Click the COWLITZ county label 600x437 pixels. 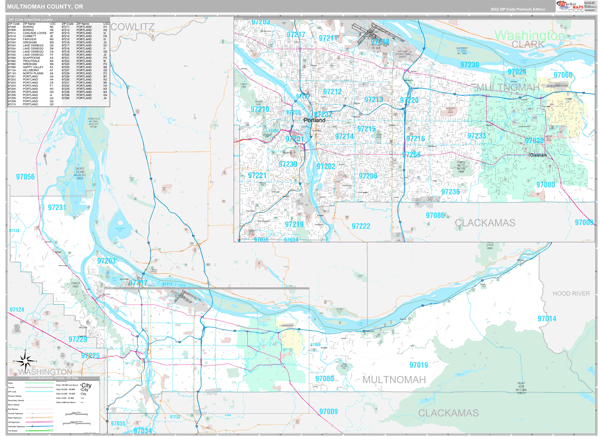coord(133,25)
